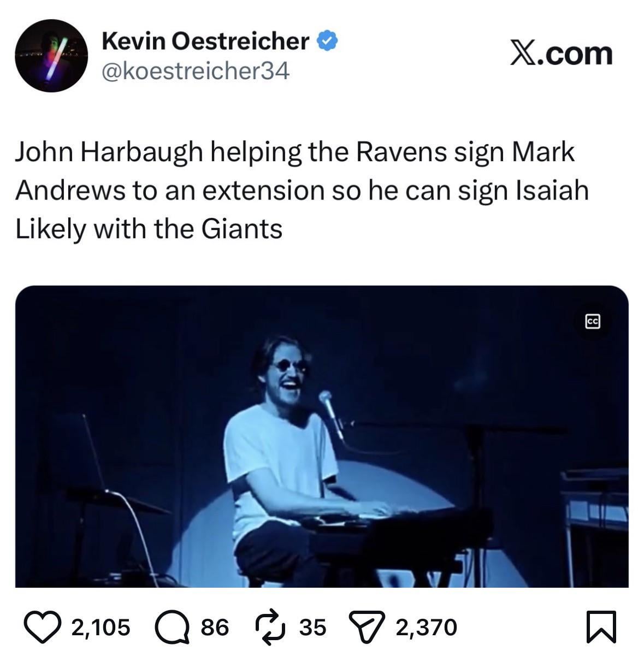The height and width of the screenshot is (662, 644).
Task: Like the tweet with the heart icon
Action: click(44, 627)
